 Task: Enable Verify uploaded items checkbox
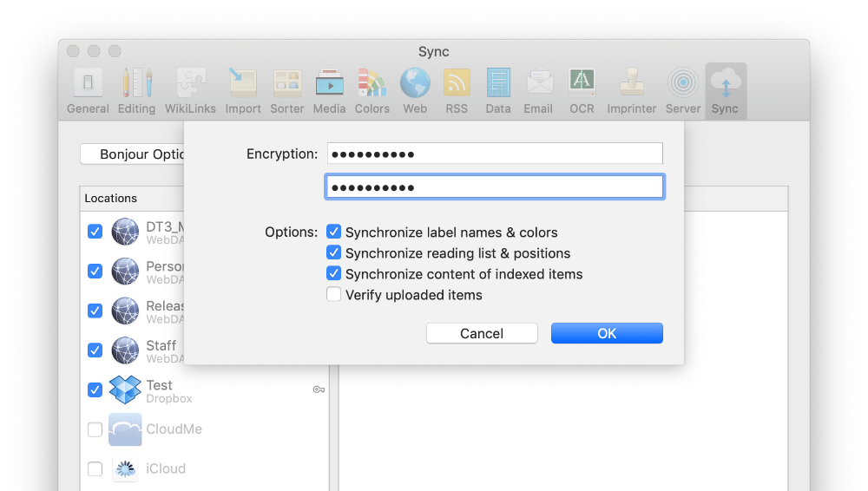click(x=333, y=295)
